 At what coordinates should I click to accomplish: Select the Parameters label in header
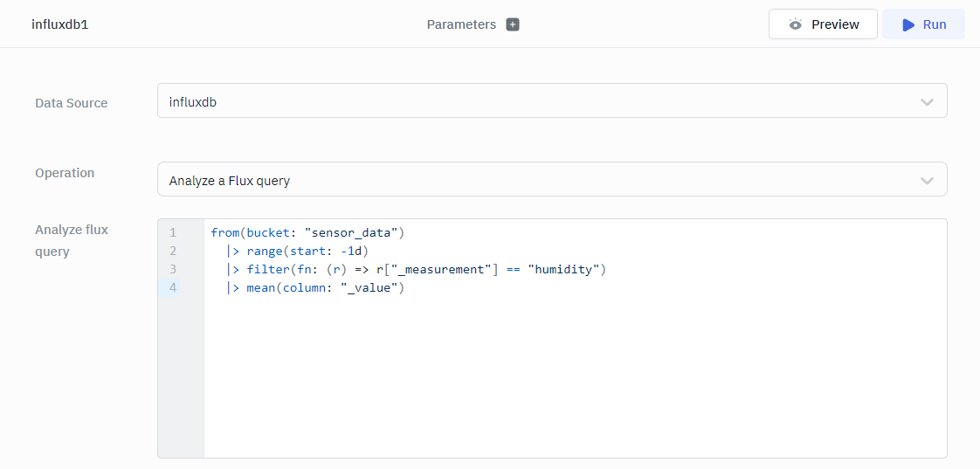pos(461,24)
